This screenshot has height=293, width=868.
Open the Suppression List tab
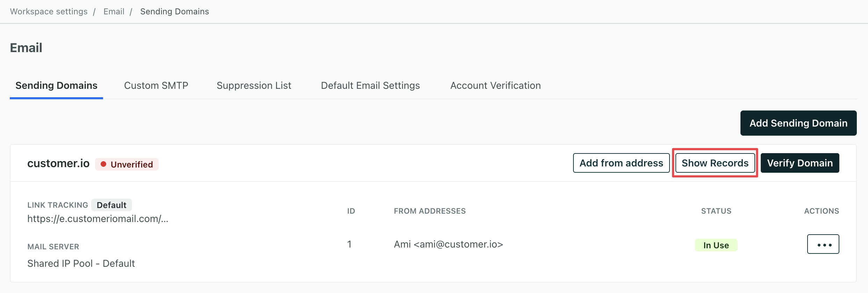tap(254, 86)
